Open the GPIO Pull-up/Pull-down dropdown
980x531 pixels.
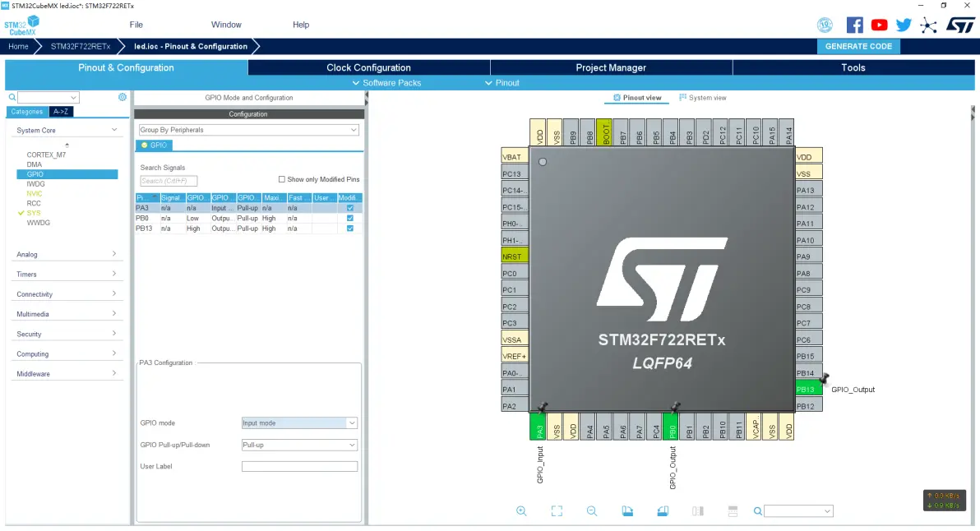click(299, 445)
